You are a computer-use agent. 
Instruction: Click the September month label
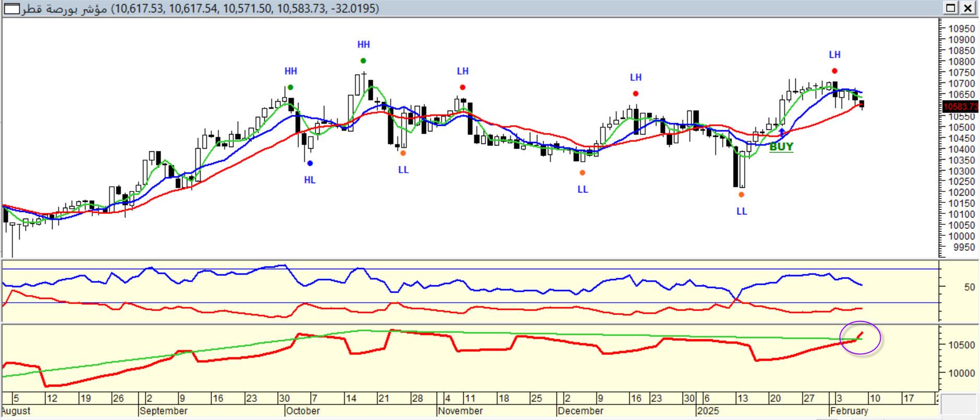163,411
